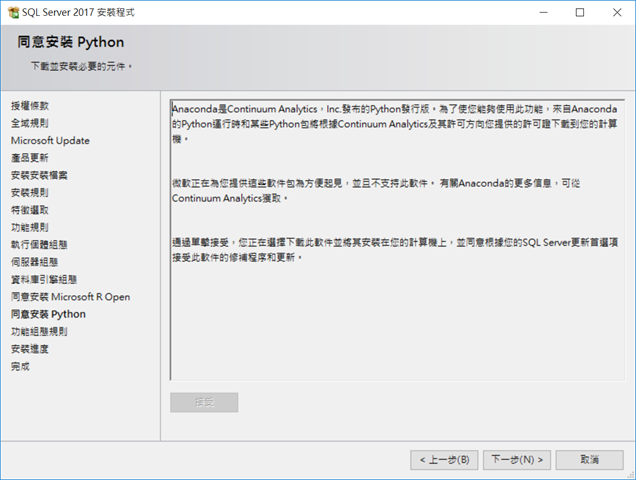The height and width of the screenshot is (480, 636).
Task: Select 安裝進度 step in sidebar
Action: tap(30, 349)
